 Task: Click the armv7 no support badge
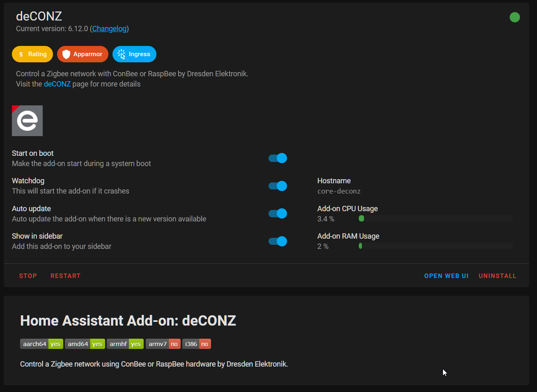pyautogui.click(x=163, y=344)
